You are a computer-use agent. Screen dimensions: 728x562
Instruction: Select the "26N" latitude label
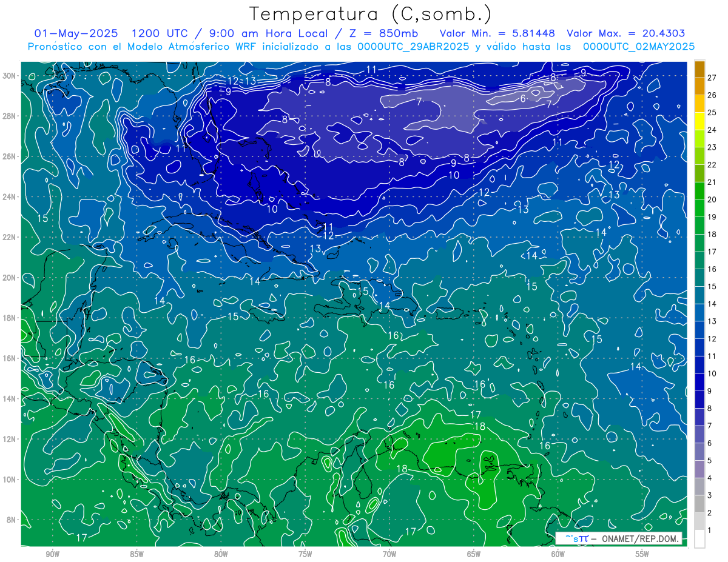10,156
